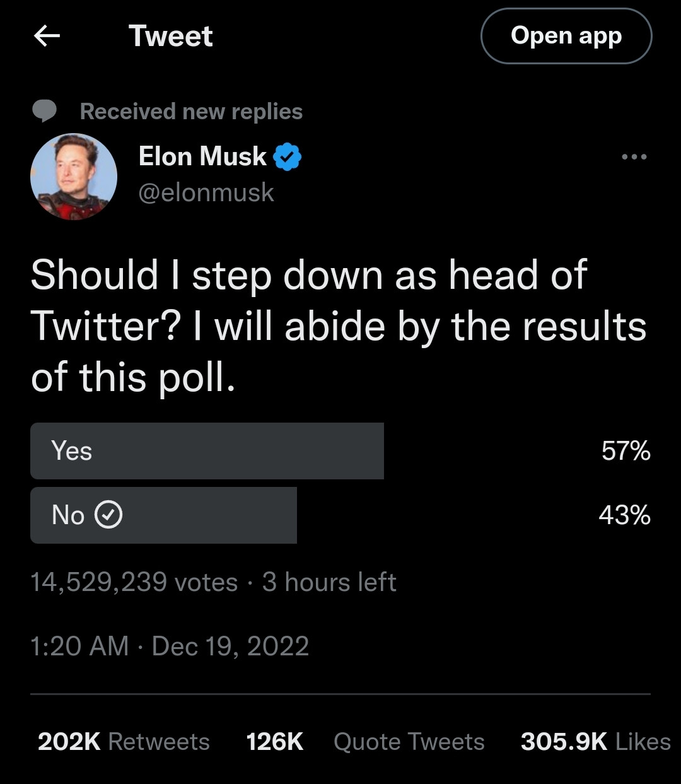Click the 1:20 AM Dec 19, 2022 timestamp
Image resolution: width=681 pixels, height=784 pixels.
tap(170, 646)
